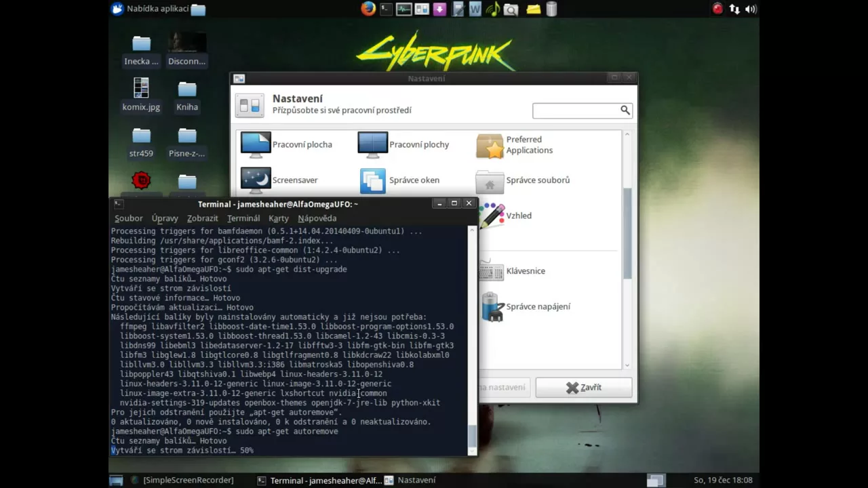Open the yellow folder panel launcher

534,9
